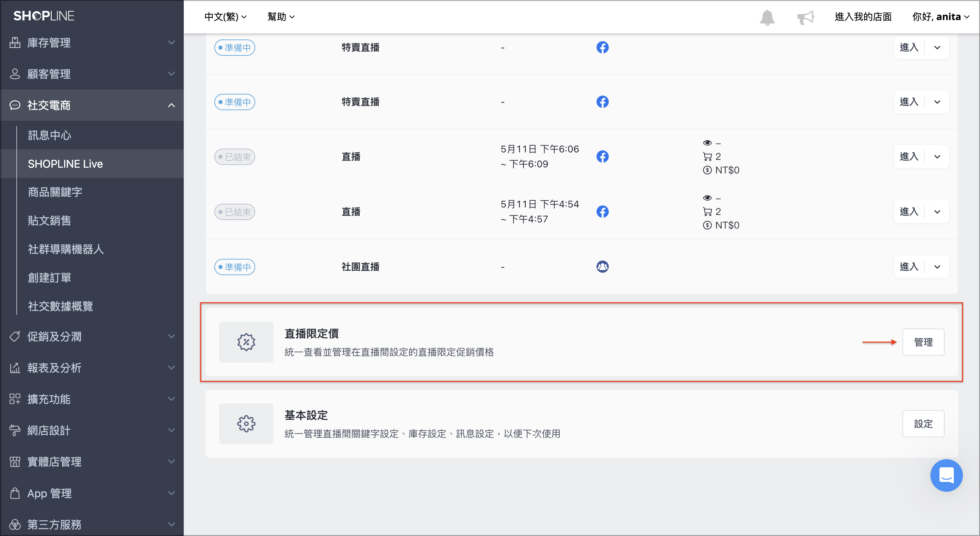Expand the 第三方服務 menu chevron
Screen dimensions: 980x536
click(x=171, y=524)
